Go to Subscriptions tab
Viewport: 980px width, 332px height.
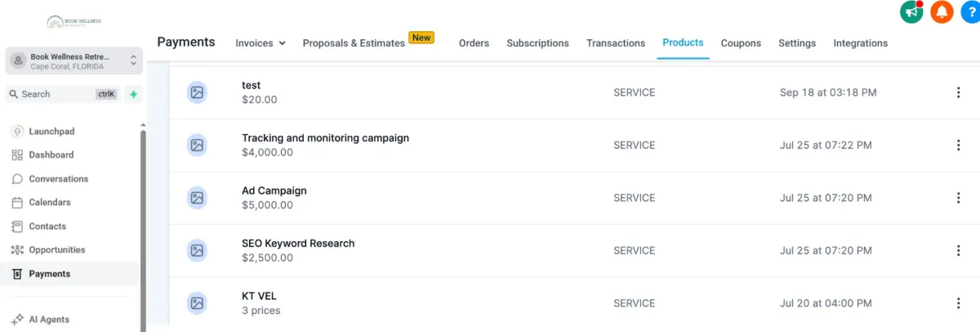[x=537, y=43]
